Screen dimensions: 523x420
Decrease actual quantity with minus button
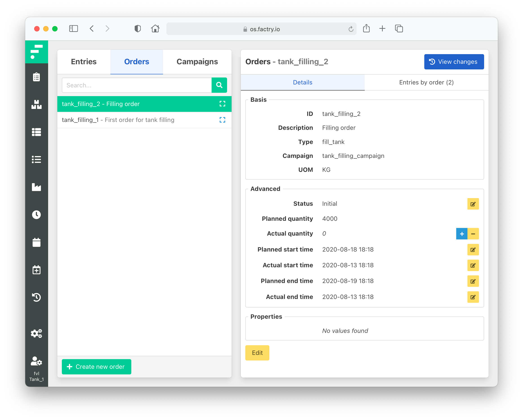coord(473,234)
